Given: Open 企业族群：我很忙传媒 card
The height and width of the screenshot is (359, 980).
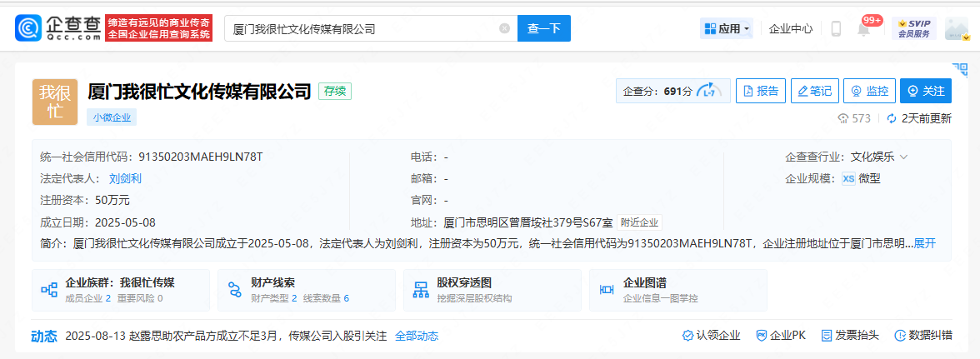Looking at the screenshot, I should 121,291.
